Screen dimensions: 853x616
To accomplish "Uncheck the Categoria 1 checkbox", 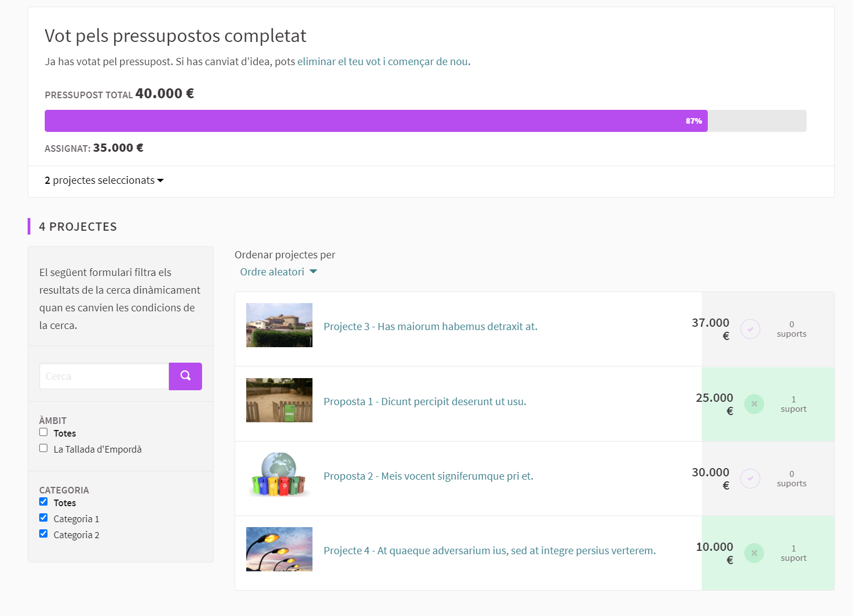I will [x=44, y=518].
